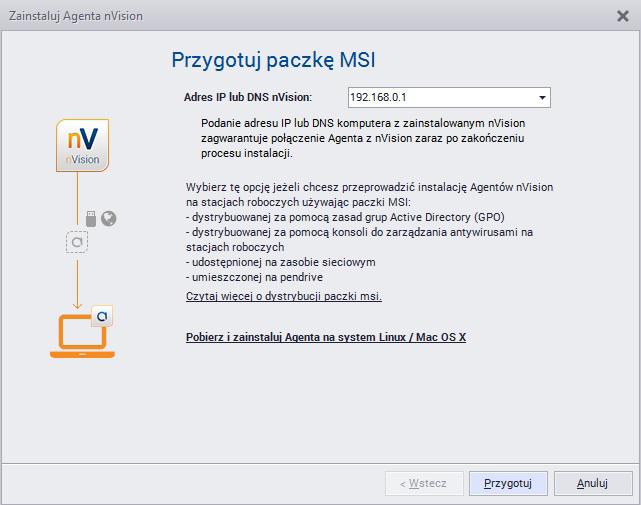Click the Przygotuj button

click(x=508, y=483)
